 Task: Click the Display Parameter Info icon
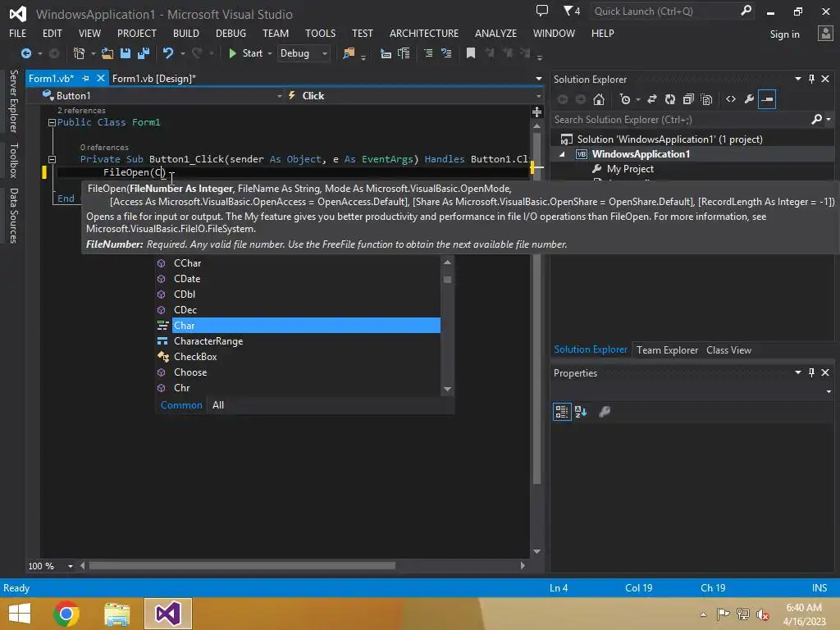[404, 53]
